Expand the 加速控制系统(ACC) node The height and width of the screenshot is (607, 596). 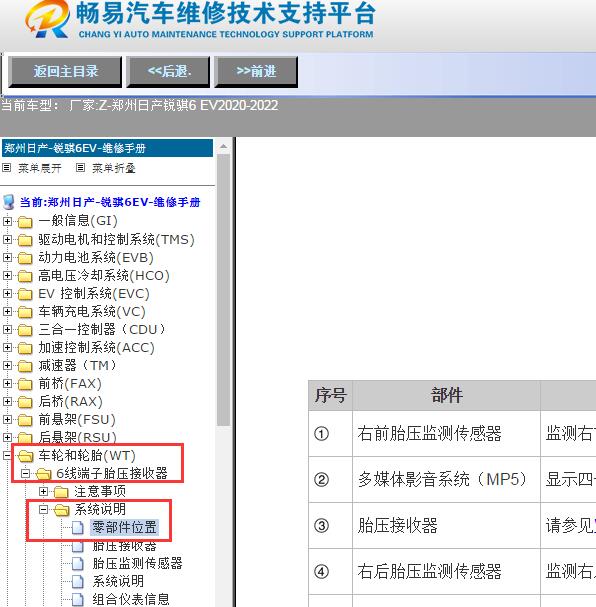7,347
